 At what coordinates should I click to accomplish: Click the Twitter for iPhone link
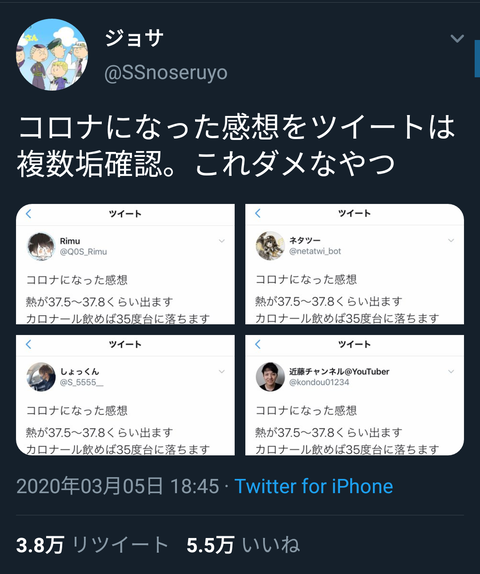[x=314, y=486]
